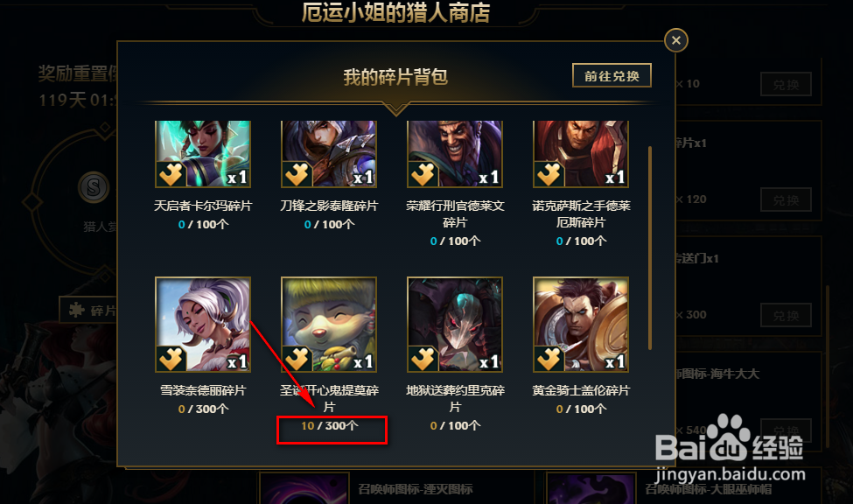The width and height of the screenshot is (853, 504).
Task: Close the 我的碎片背包 popup
Action: coord(676,40)
